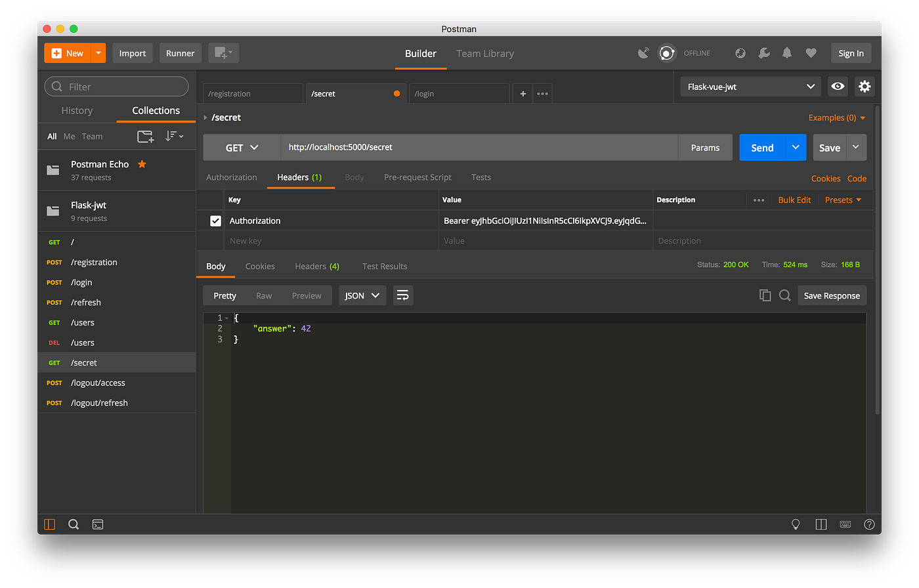Open the wrench settings icon
The height and width of the screenshot is (588, 919).
764,53
